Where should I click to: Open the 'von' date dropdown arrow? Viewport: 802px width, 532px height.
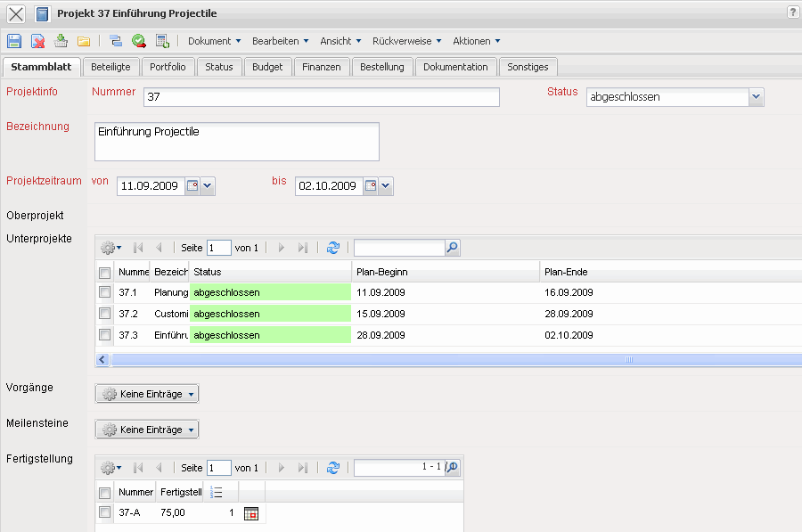coord(208,186)
